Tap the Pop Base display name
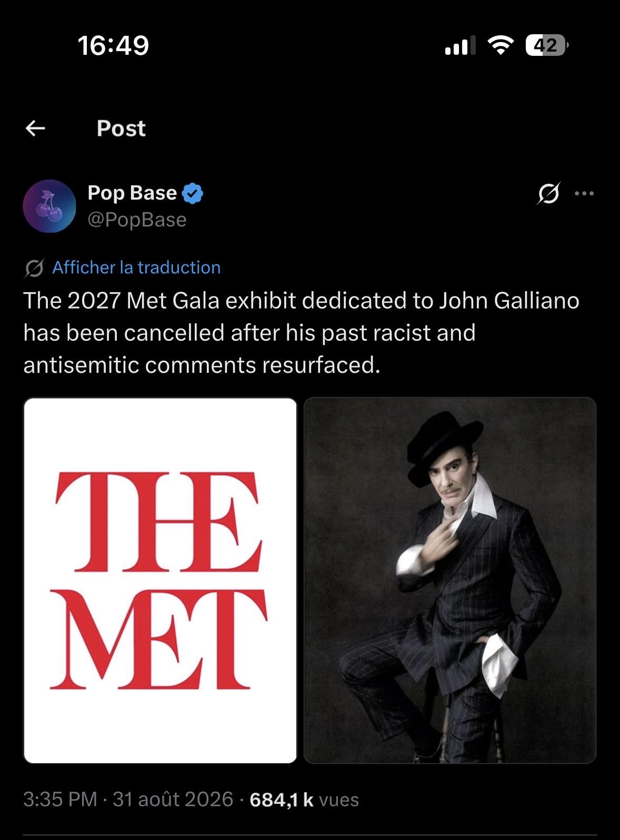This screenshot has width=620, height=840. click(132, 193)
